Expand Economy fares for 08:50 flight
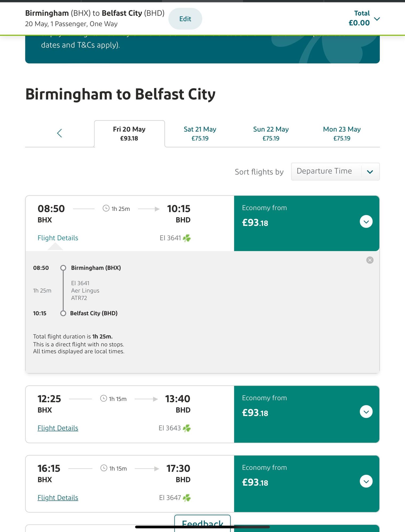Viewport: 405px width, 532px height. [x=366, y=222]
